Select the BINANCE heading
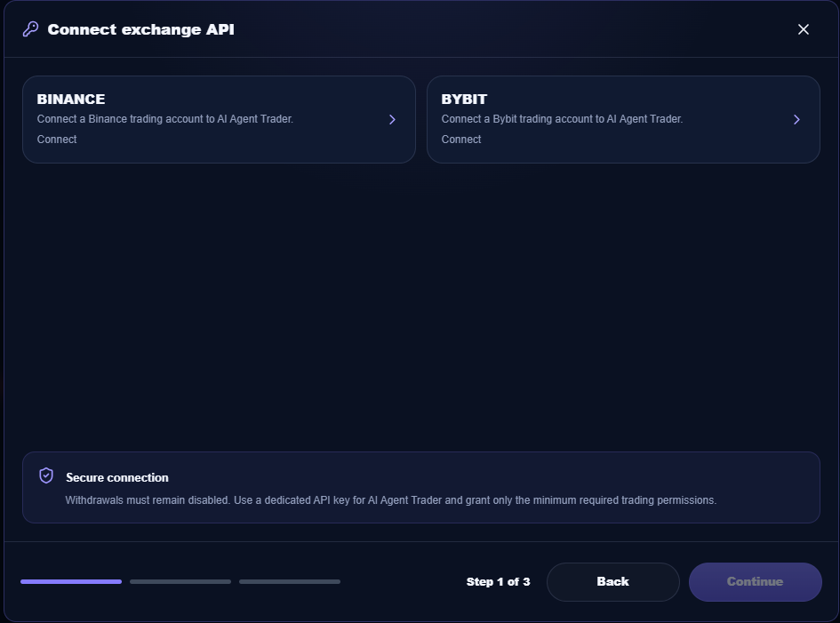The height and width of the screenshot is (623, 840). tap(71, 100)
